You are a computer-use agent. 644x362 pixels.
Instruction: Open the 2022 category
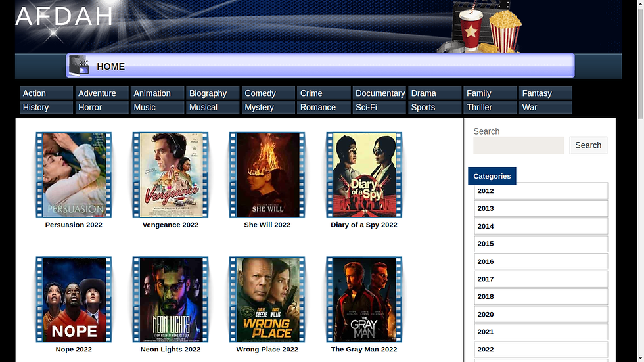[x=541, y=350]
